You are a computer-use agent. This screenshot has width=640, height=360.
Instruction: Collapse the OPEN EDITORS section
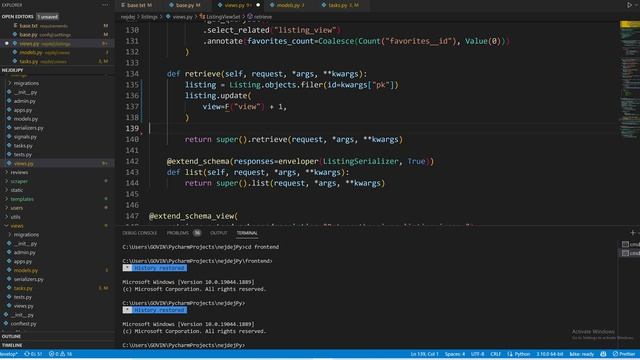18,17
